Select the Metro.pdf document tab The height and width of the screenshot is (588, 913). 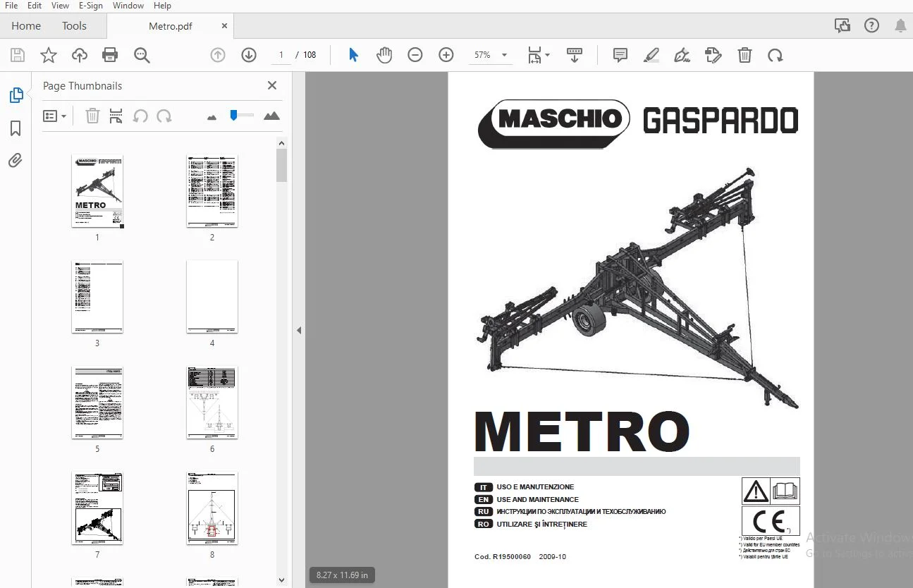(170, 26)
